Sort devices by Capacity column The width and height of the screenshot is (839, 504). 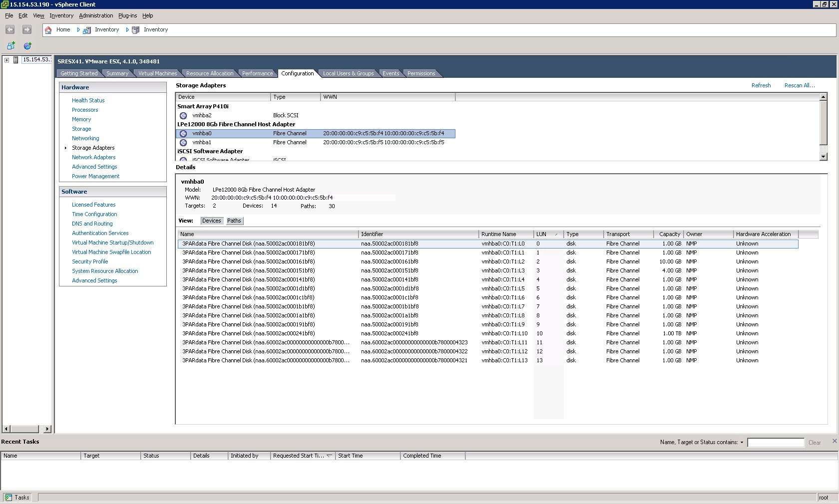[668, 234]
